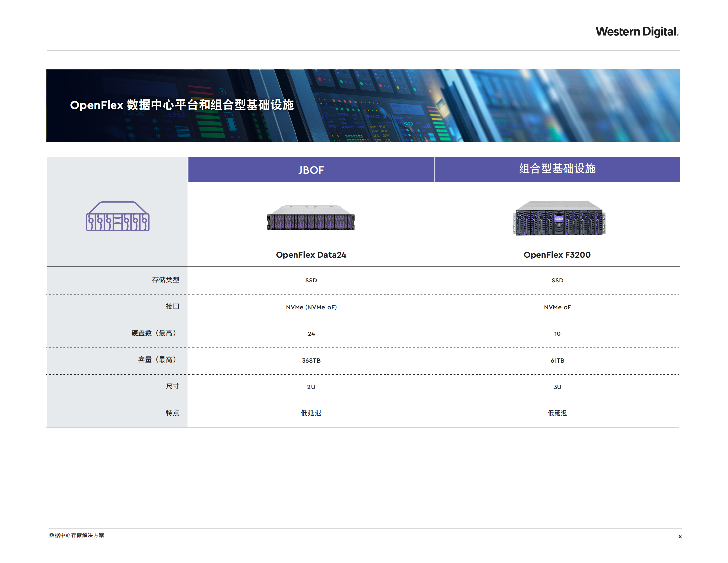This screenshot has width=728, height=563.
Task: Click the OpenFlex Data24 product image
Action: coord(311,218)
